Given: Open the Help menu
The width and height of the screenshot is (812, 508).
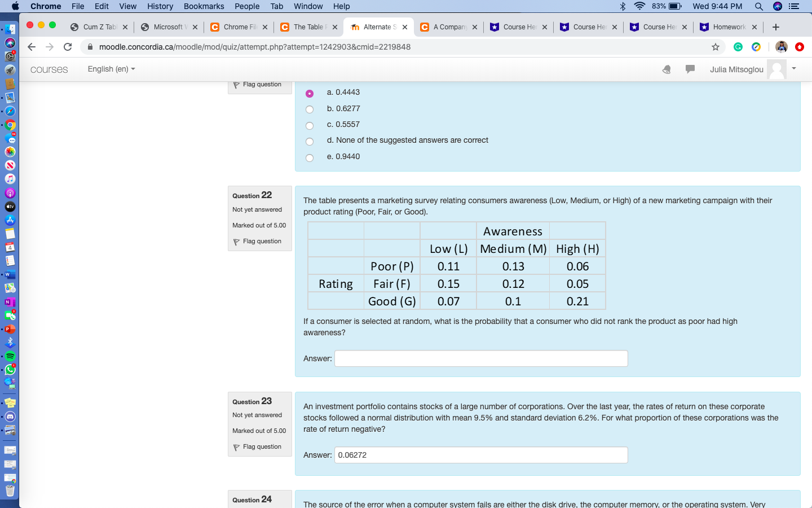Looking at the screenshot, I should (342, 6).
